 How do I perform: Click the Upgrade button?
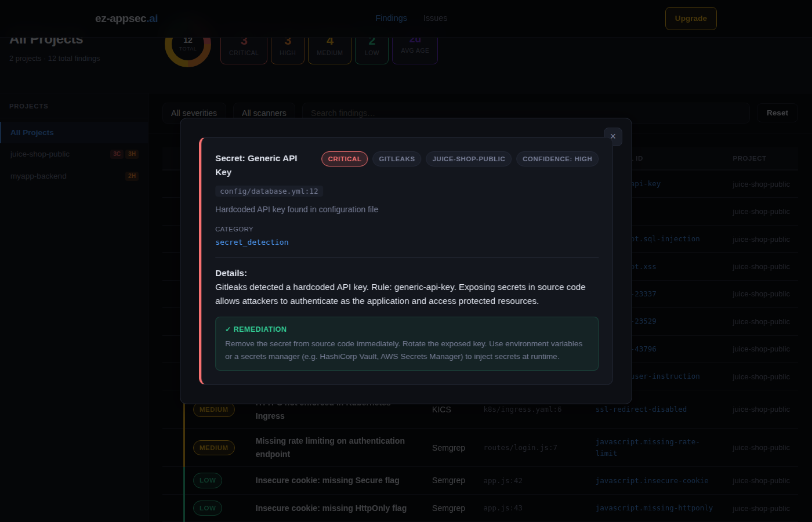[x=691, y=19]
